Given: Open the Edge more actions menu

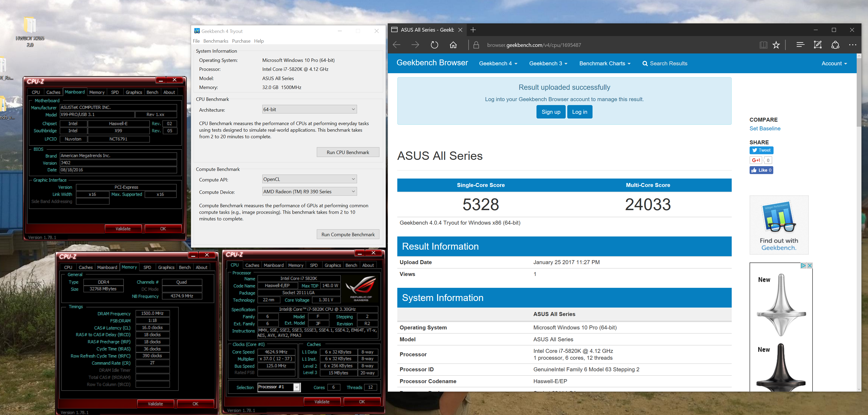Looking at the screenshot, I should pyautogui.click(x=852, y=45).
